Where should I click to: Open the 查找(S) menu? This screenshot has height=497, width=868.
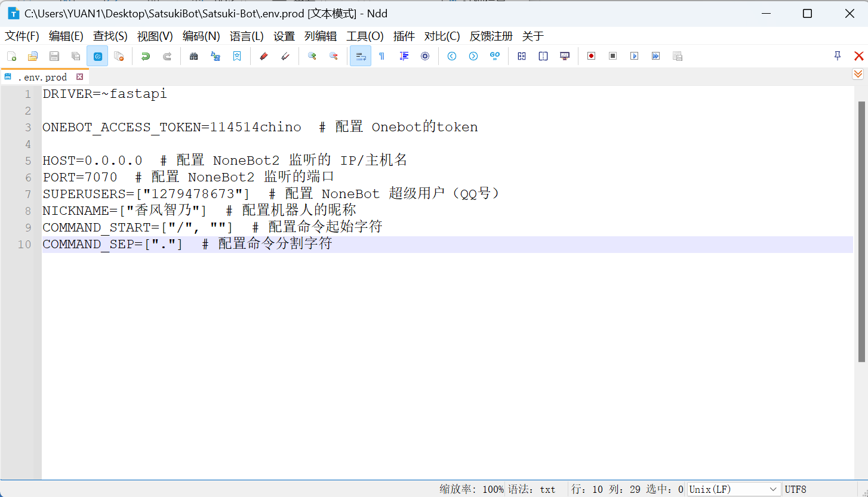tap(110, 36)
